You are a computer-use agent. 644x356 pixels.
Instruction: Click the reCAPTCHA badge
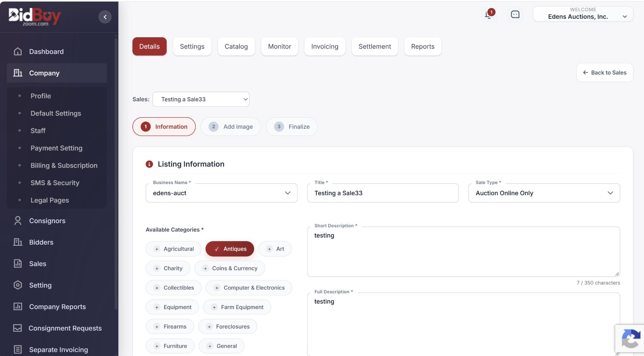click(x=630, y=338)
